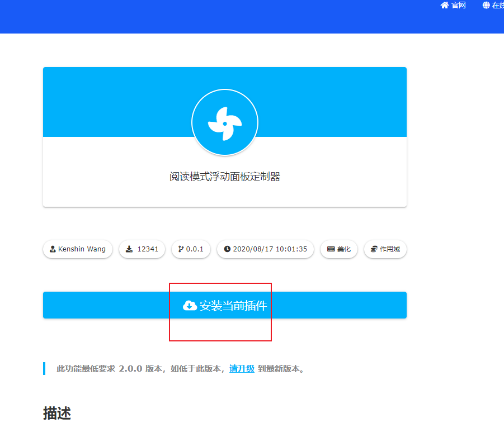The height and width of the screenshot is (423, 504).
Task: Click the 12341 downloads chip
Action: tap(142, 249)
